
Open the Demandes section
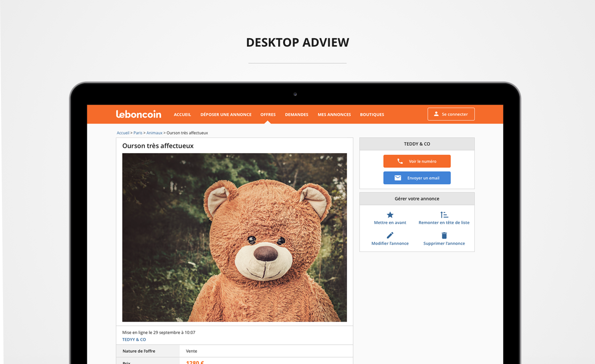[297, 115]
